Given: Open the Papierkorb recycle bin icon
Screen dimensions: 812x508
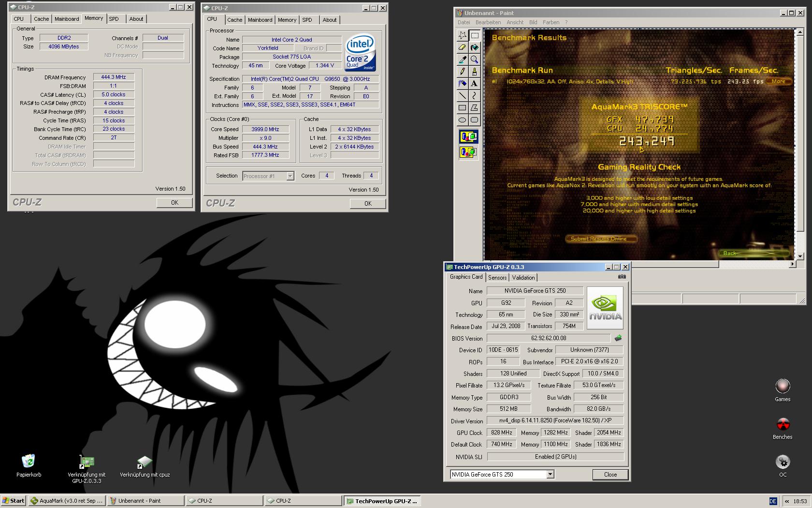Looking at the screenshot, I should point(29,465).
